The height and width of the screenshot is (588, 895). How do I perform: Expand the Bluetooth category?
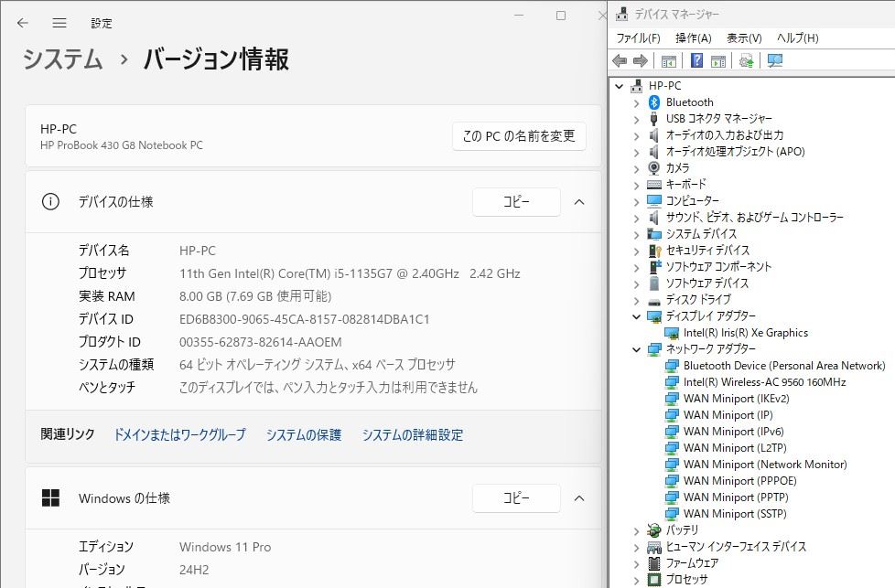tap(637, 102)
